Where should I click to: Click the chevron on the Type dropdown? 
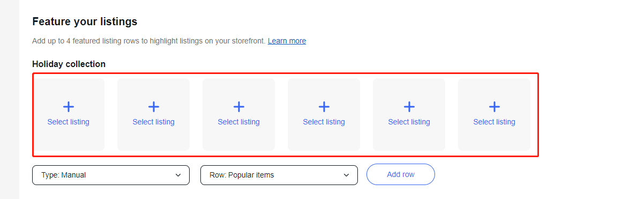click(x=178, y=175)
